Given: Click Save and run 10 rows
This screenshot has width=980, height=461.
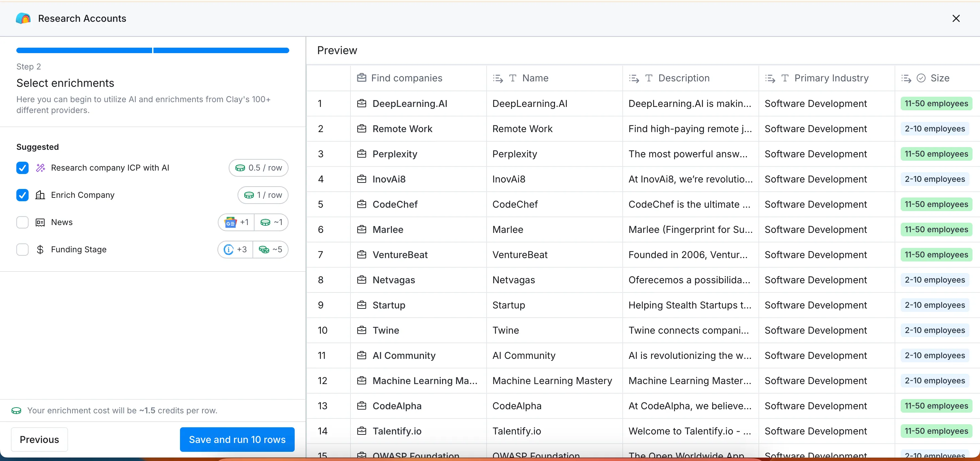Looking at the screenshot, I should tap(237, 439).
